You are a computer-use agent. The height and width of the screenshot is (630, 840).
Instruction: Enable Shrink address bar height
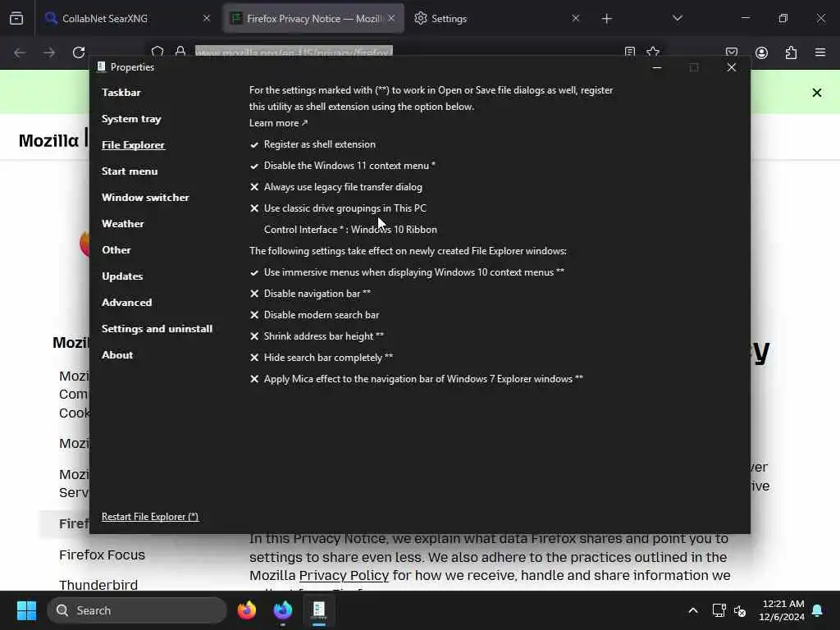tap(317, 336)
